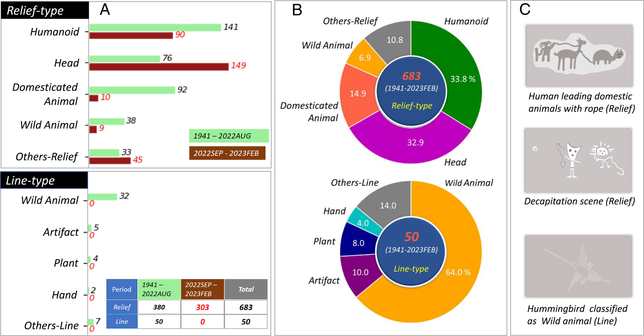This screenshot has height=336, width=644.
Task: Select the Head red bar labeled 149
Action: click(159, 67)
